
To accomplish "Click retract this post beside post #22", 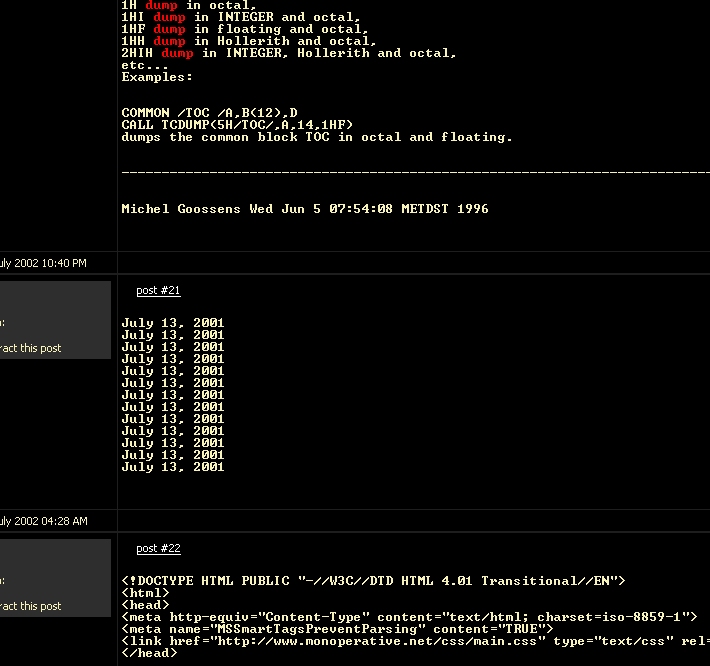I will click(x=30, y=606).
